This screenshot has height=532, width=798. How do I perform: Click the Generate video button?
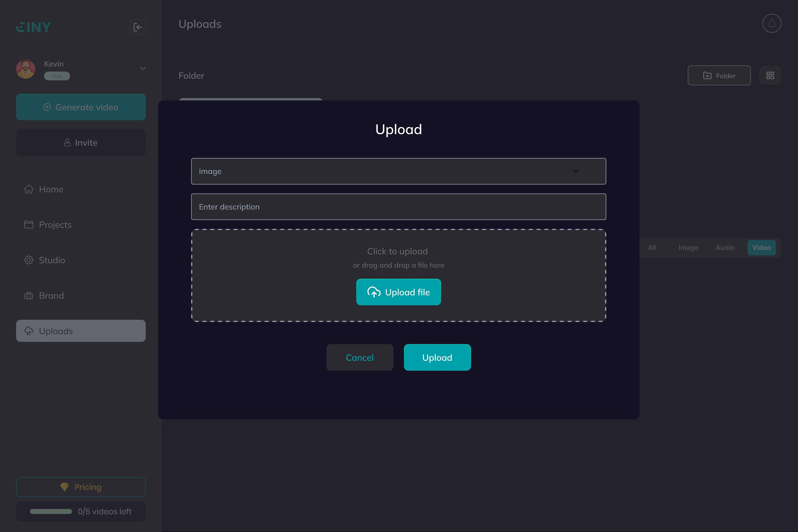pos(81,107)
